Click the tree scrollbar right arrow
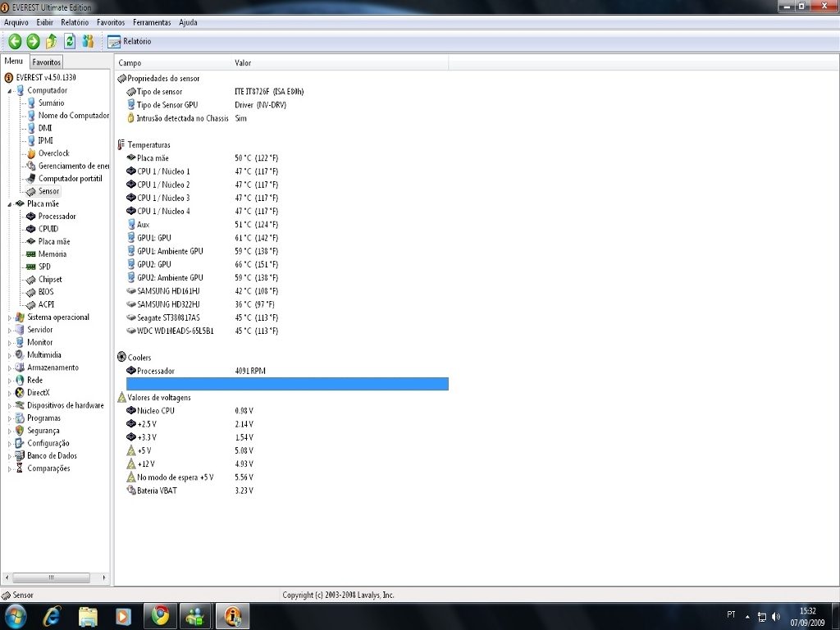Image resolution: width=840 pixels, height=630 pixels. pos(104,577)
